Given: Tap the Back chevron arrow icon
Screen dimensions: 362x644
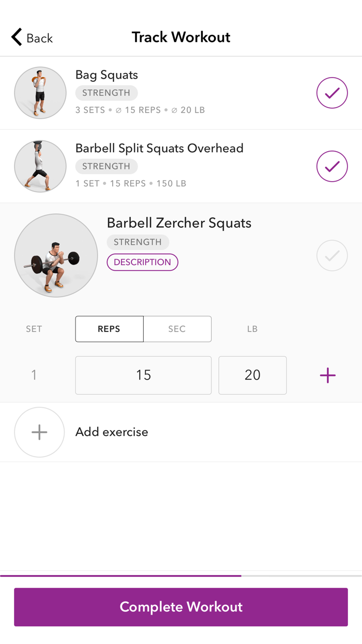Looking at the screenshot, I should pos(17,37).
